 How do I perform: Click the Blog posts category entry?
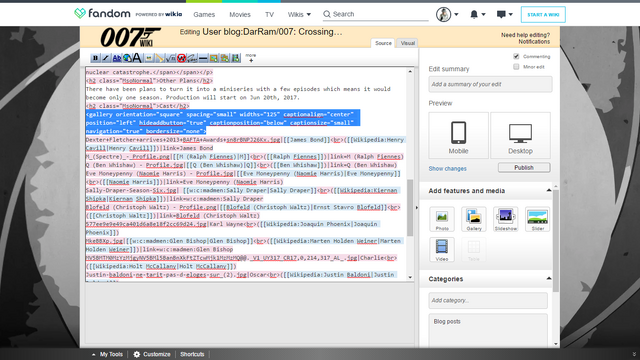[447, 322]
